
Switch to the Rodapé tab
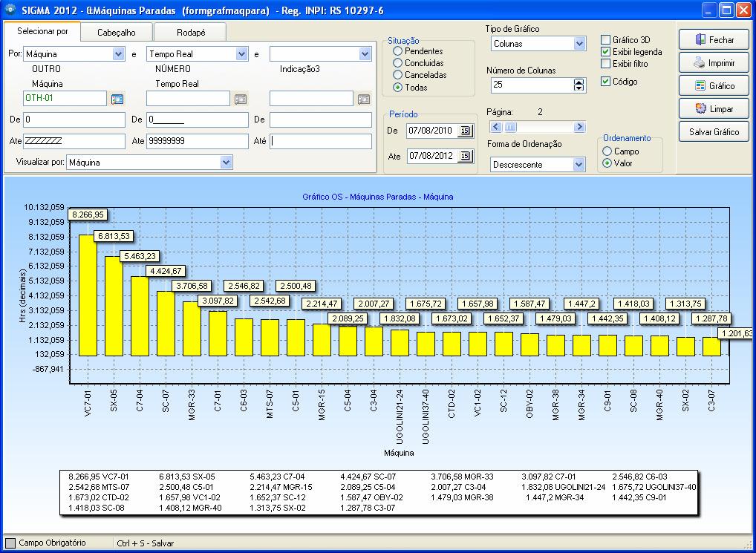pyautogui.click(x=190, y=33)
